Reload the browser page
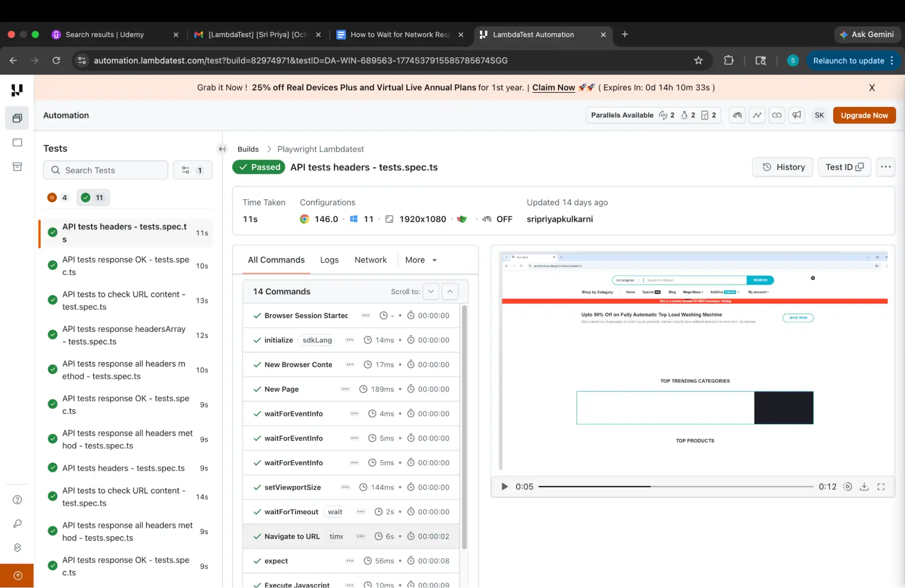The image size is (905, 588). [x=56, y=61]
